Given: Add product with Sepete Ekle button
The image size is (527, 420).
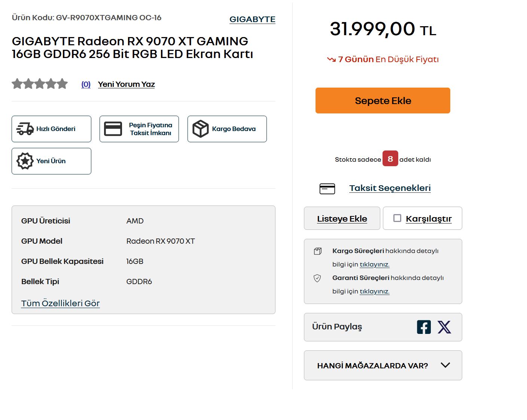Looking at the screenshot, I should 383,100.
